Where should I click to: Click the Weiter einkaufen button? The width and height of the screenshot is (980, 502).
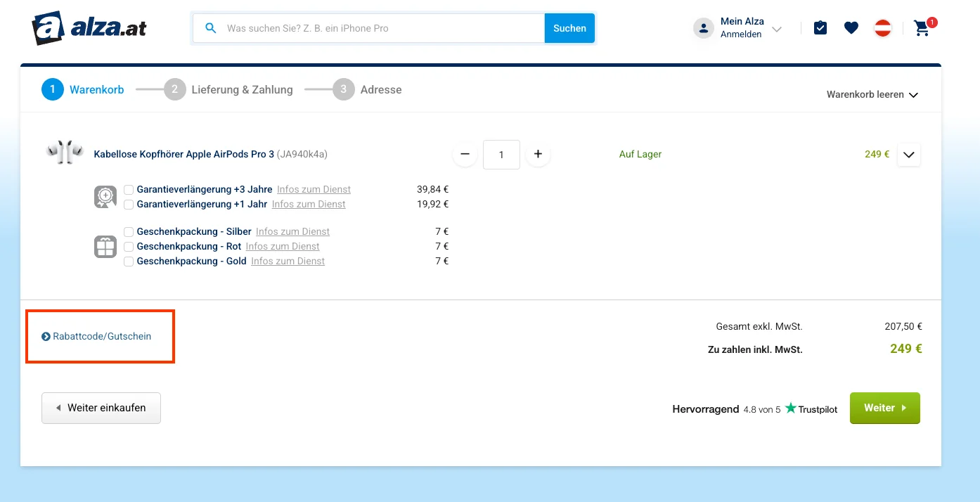pos(101,408)
